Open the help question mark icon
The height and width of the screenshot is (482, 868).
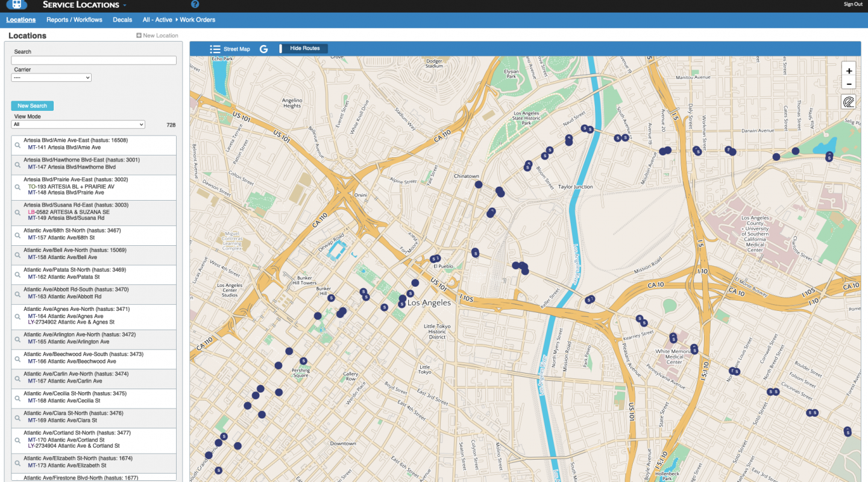click(195, 4)
